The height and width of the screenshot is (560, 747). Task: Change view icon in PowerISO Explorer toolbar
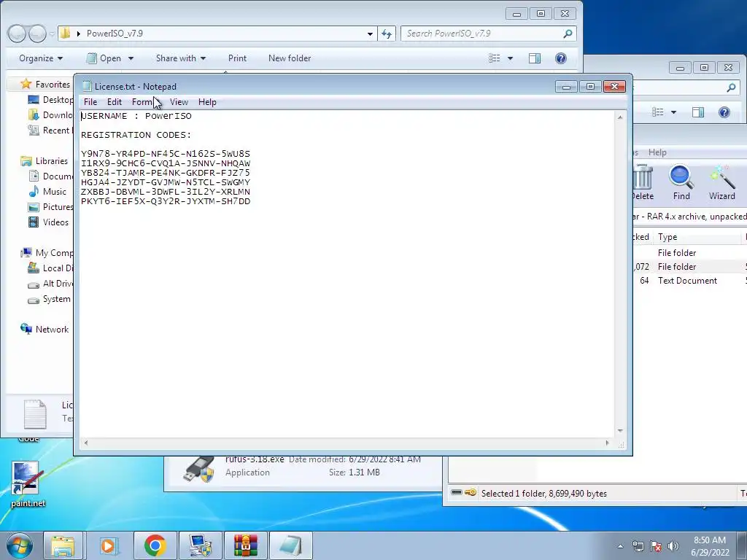[495, 58]
